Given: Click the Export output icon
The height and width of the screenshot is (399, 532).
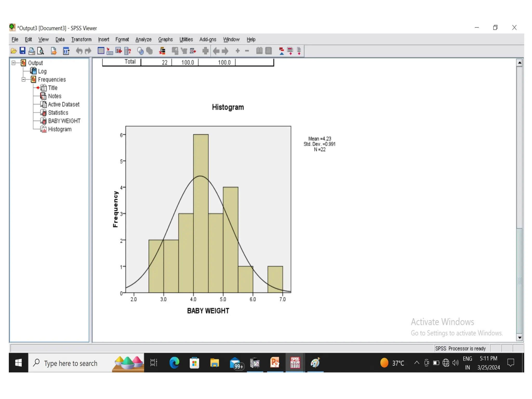Looking at the screenshot, I should point(54,51).
